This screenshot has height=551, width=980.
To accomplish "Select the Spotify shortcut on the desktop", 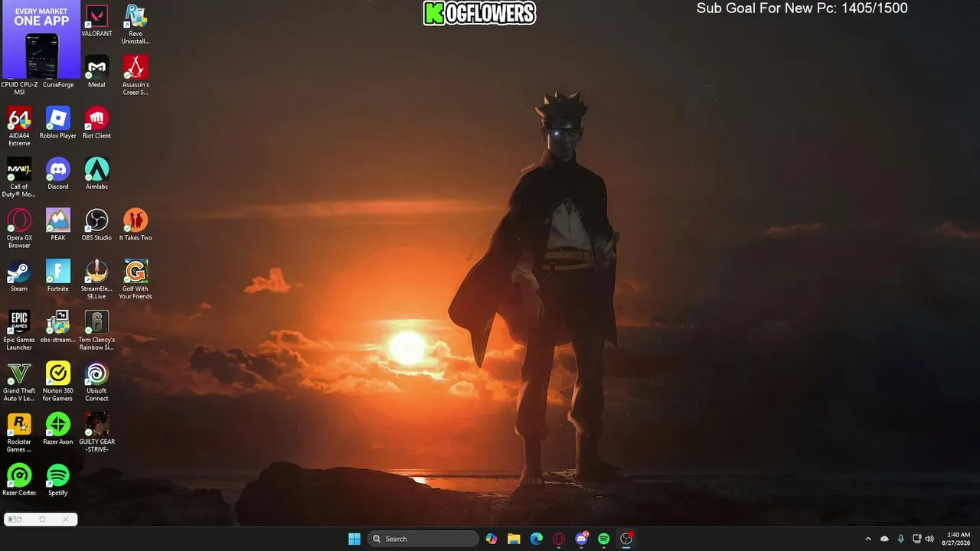I will (x=58, y=481).
